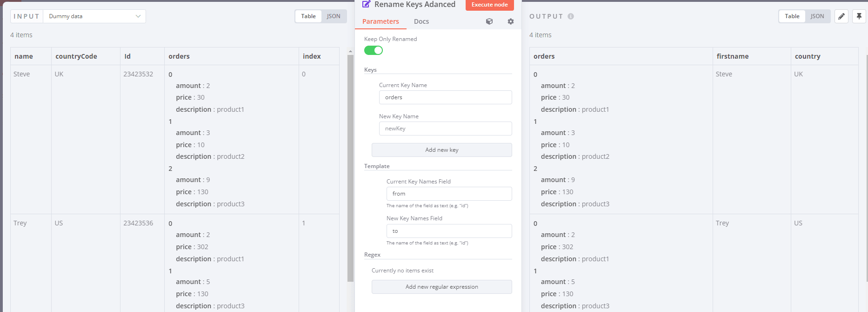The width and height of the screenshot is (868, 312).
Task: Click the Execute node button
Action: pos(490,5)
